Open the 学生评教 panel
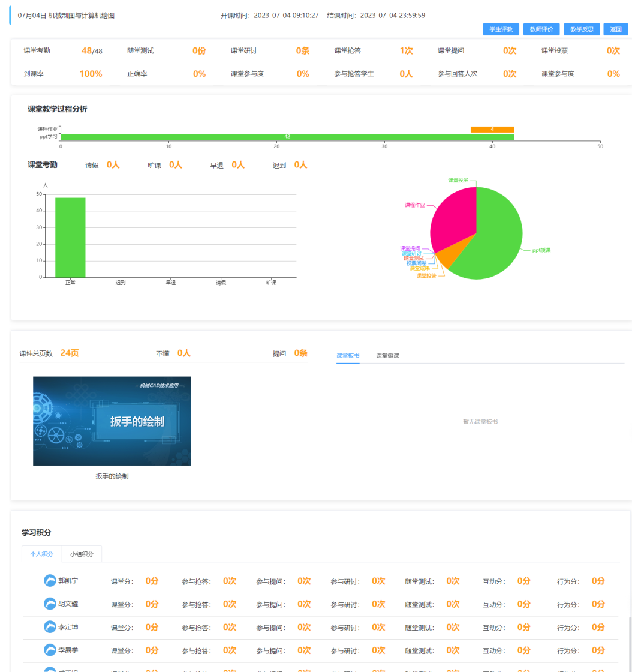Screen dimensions: 632x672 [x=501, y=29]
